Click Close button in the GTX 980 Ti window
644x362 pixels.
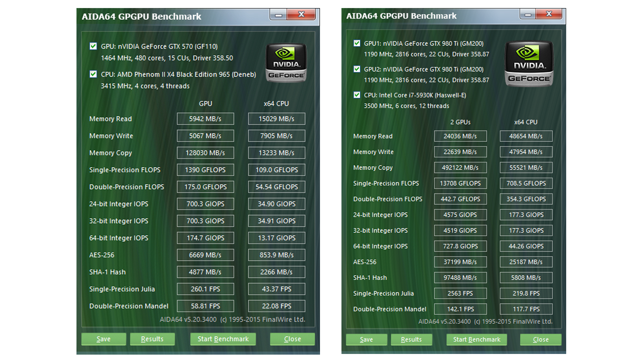(541, 340)
